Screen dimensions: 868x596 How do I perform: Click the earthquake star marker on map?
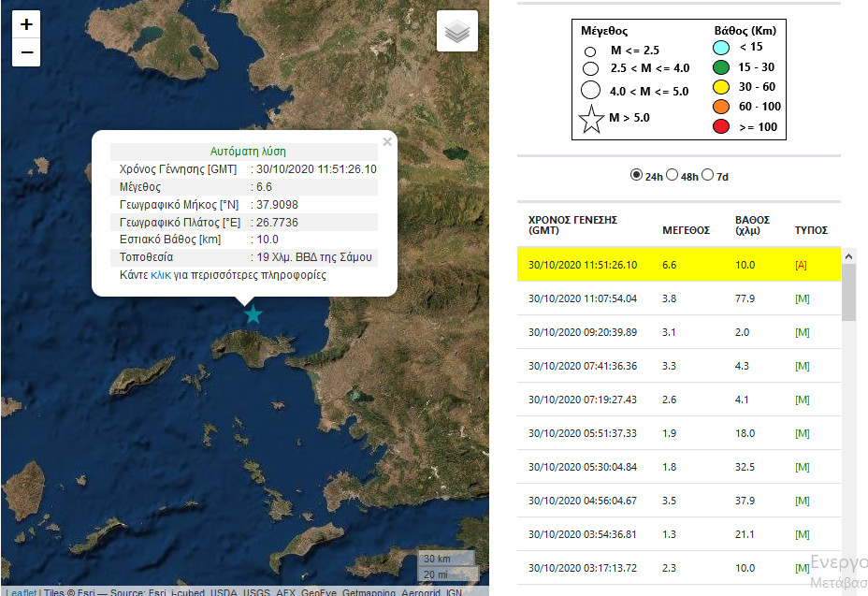click(253, 314)
